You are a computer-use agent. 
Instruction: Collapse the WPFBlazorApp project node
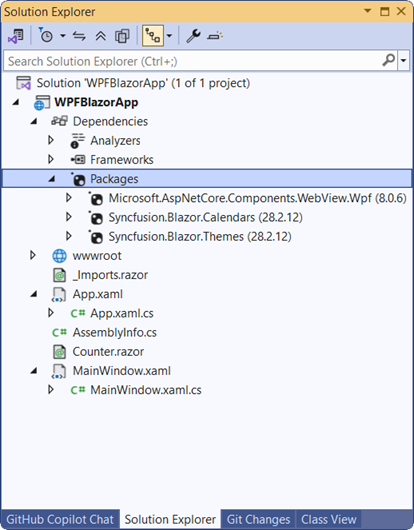point(16,102)
